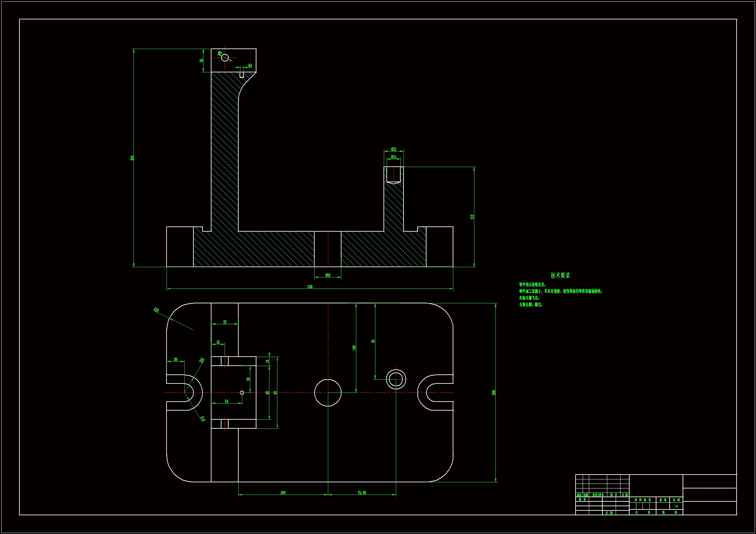The width and height of the screenshot is (756, 534).
Task: Click the 320 overall length dimension text
Action: coord(310,287)
